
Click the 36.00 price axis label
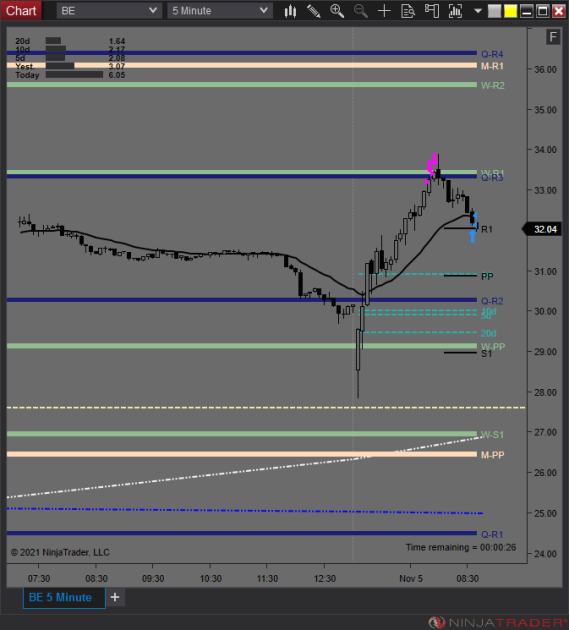pos(545,70)
